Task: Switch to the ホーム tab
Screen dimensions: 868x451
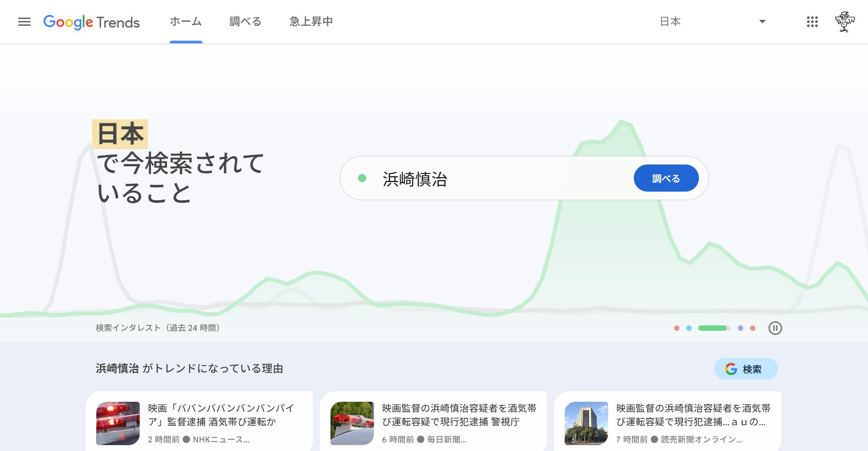Action: point(186,22)
